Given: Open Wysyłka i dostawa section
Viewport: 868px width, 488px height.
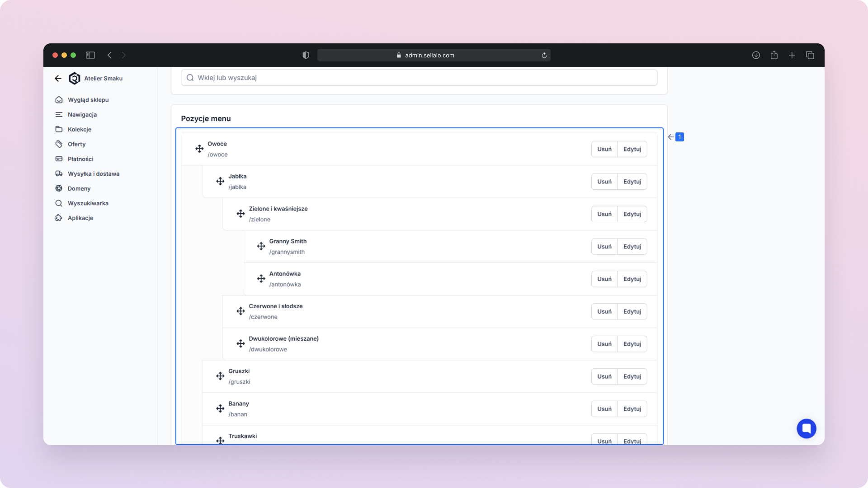Looking at the screenshot, I should coord(94,174).
